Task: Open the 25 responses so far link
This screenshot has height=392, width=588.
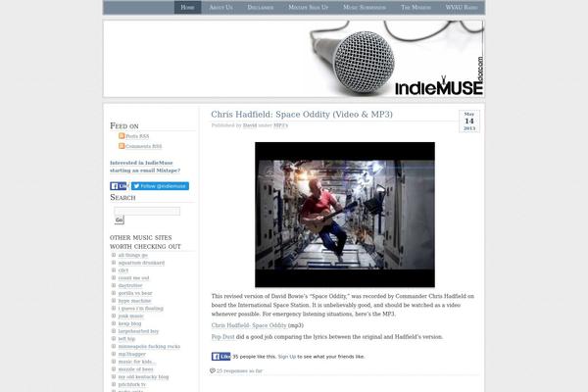Action: tap(239, 371)
